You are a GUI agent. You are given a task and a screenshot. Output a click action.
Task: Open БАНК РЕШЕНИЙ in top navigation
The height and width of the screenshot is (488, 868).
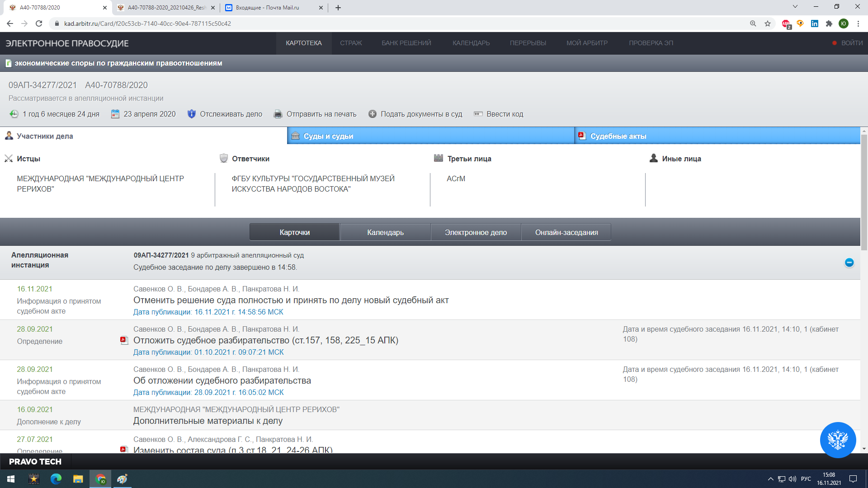pos(406,43)
